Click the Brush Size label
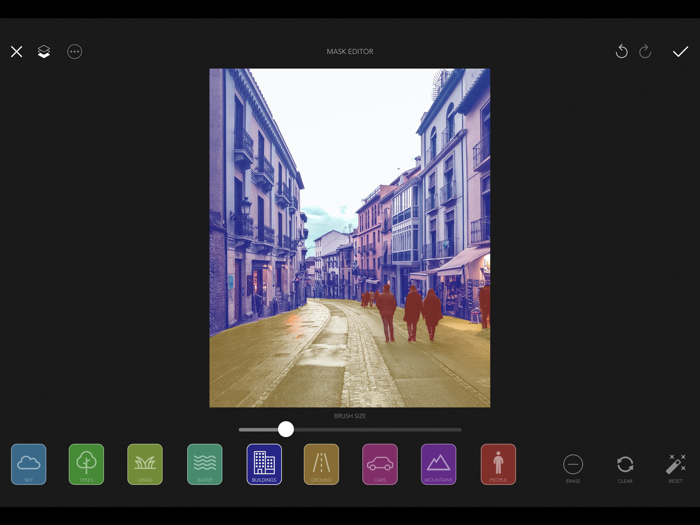700x525 pixels. [x=350, y=416]
